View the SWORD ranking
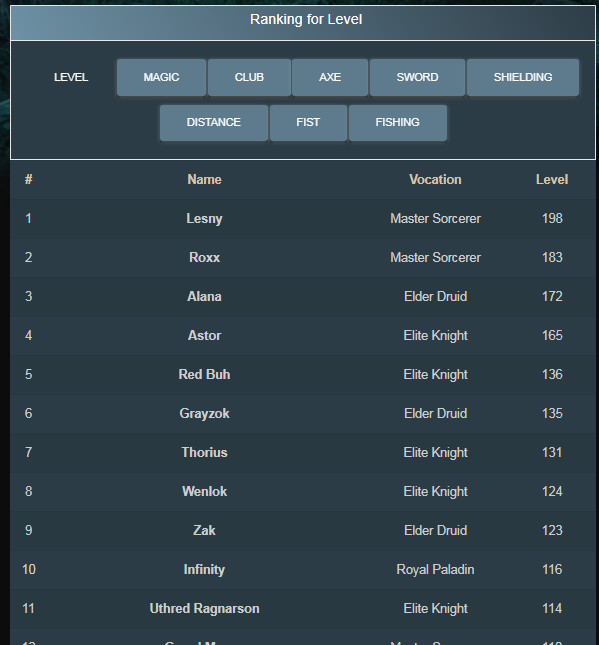Viewport: 599px width, 645px height. tap(417, 77)
